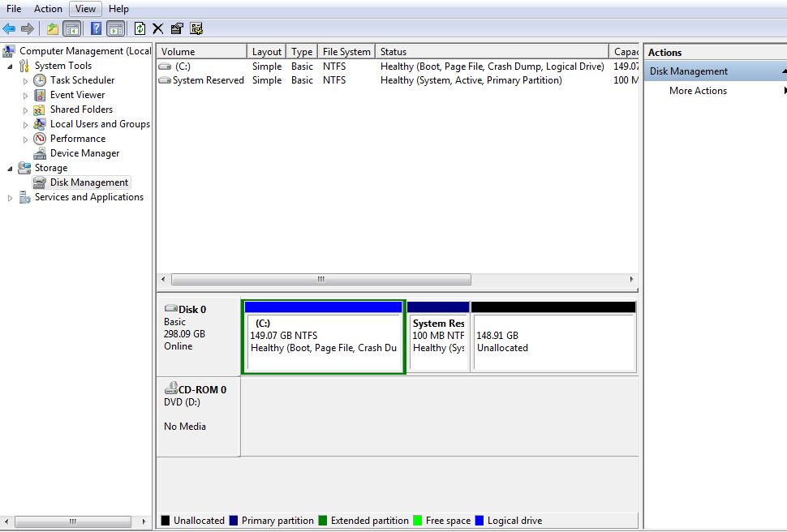Expand the Event Viewer node arrow
787x532 pixels.
coord(26,96)
